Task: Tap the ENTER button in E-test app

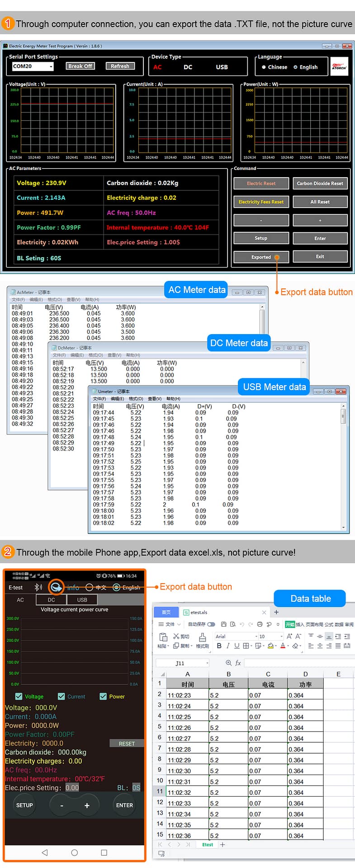Action: pyautogui.click(x=124, y=805)
